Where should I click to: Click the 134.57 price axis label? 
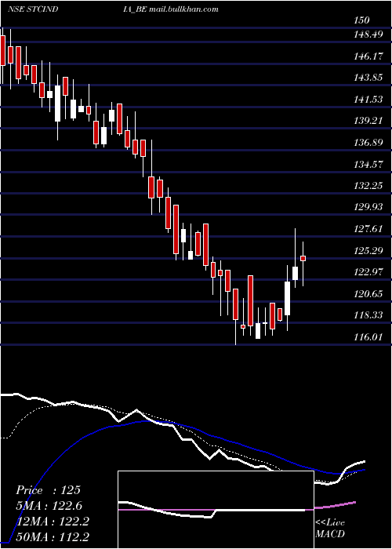368,164
